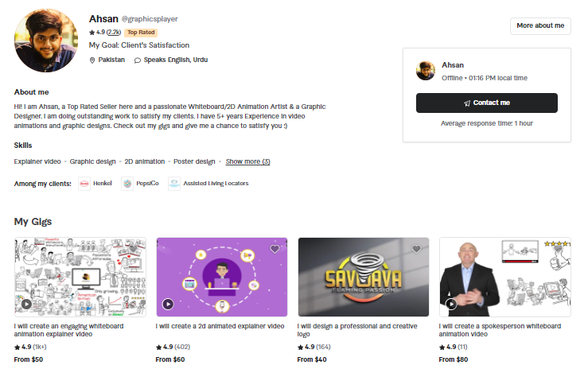Open Ahsan's large profile picture
Screen dimensions: 588x365
46,41
